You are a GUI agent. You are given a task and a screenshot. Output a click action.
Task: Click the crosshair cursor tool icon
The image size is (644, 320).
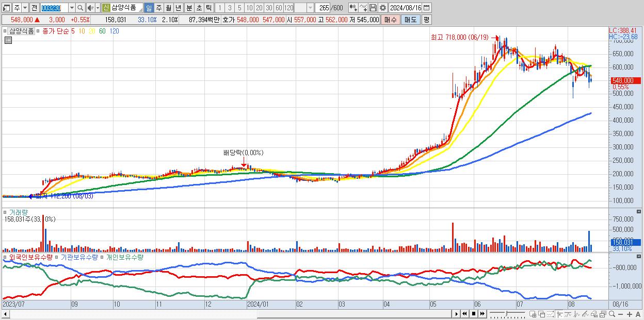559,314
